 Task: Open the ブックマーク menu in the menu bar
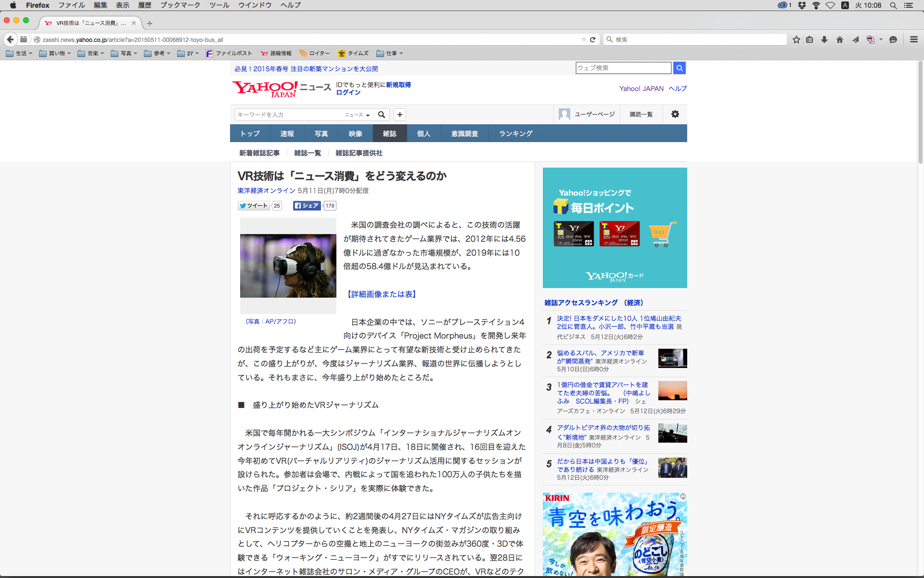[x=180, y=5]
